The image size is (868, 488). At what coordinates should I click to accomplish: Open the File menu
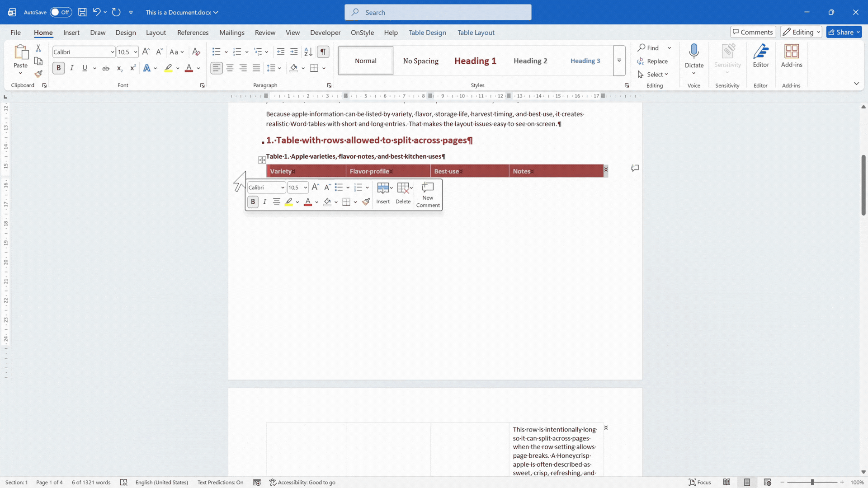(15, 33)
